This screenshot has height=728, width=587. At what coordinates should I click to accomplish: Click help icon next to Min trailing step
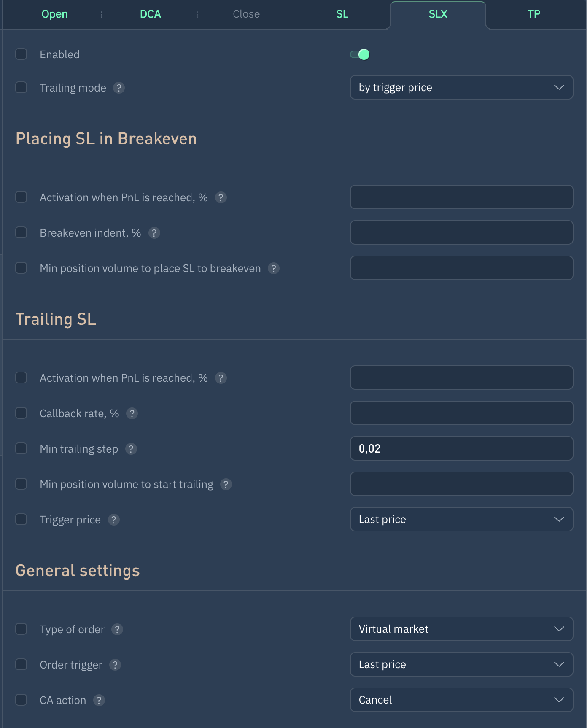pos(131,449)
